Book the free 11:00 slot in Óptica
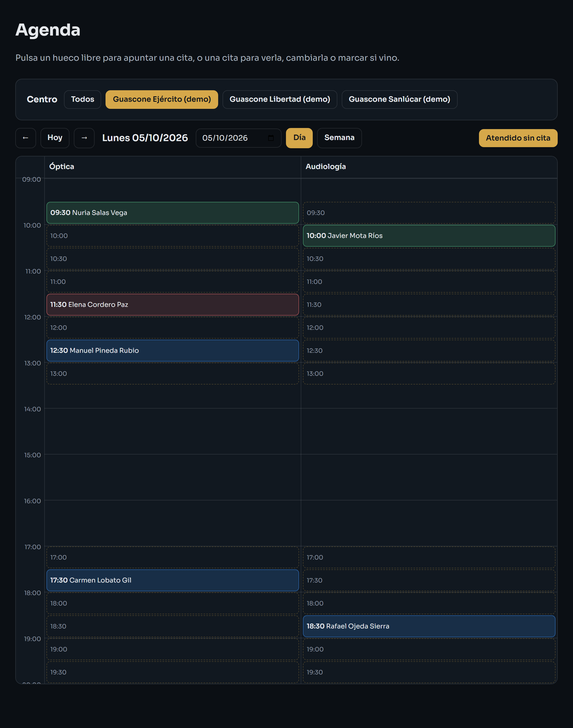The height and width of the screenshot is (728, 573). pos(173,282)
